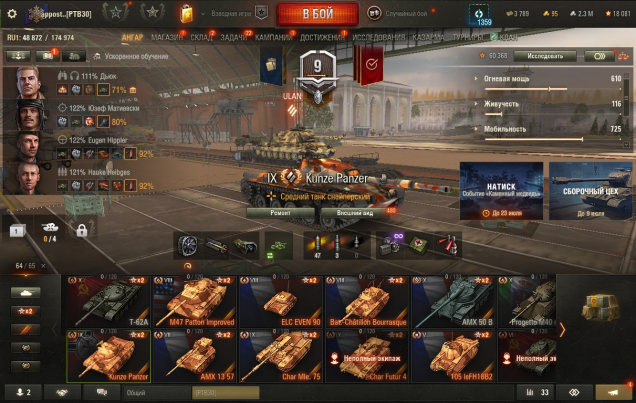Open the loot crate icon beside carousel

(x=601, y=307)
